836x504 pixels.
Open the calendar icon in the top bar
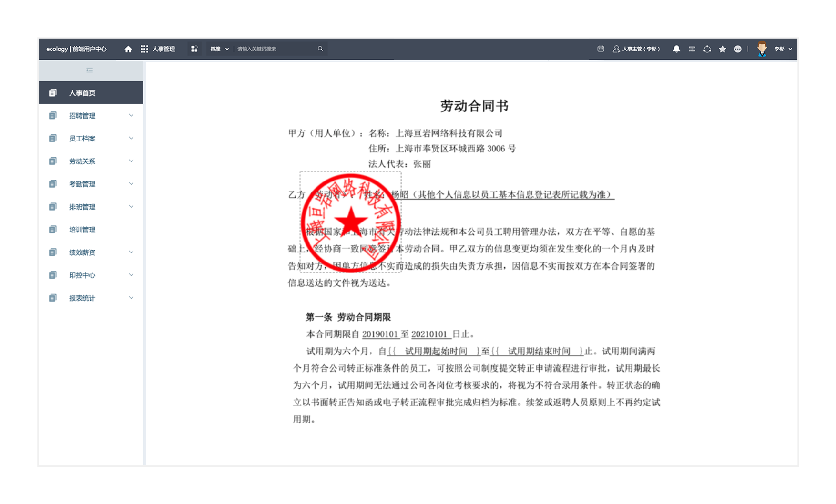click(x=600, y=49)
